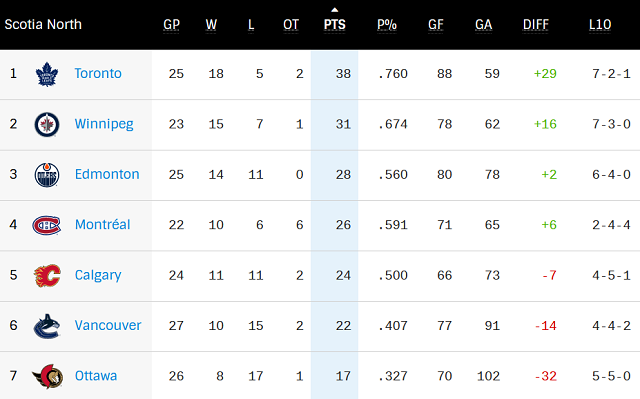Open the Ottawa team link
The width and height of the screenshot is (640, 399).
click(96, 376)
